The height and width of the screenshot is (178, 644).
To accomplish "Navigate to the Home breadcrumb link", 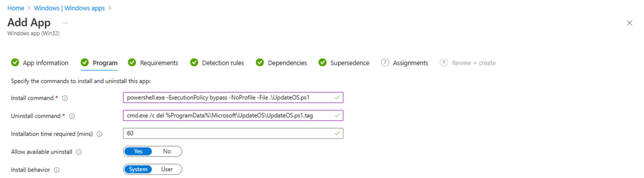I will pyautogui.click(x=16, y=8).
